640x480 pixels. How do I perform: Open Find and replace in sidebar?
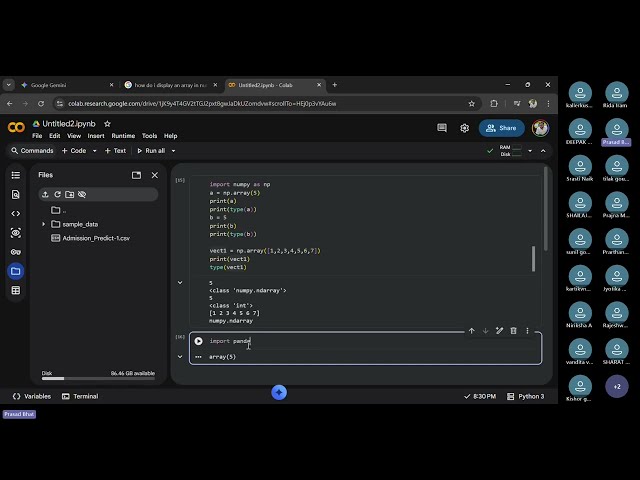[16, 194]
